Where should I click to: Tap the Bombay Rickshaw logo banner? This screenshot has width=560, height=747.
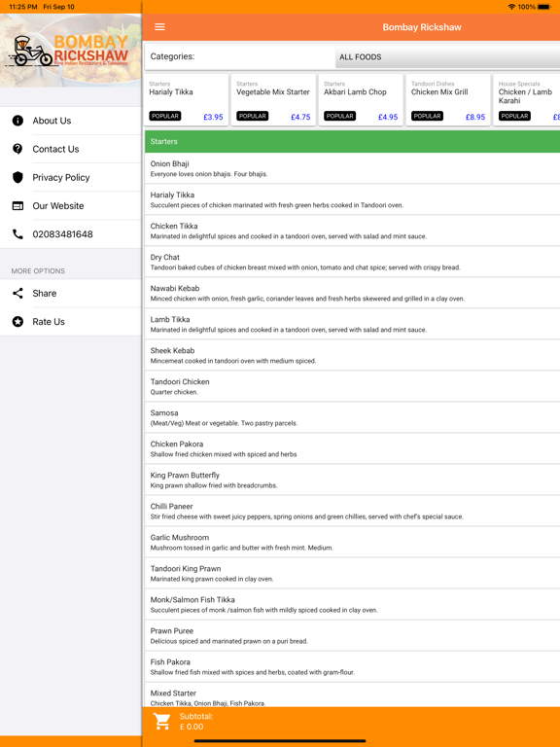tap(70, 51)
